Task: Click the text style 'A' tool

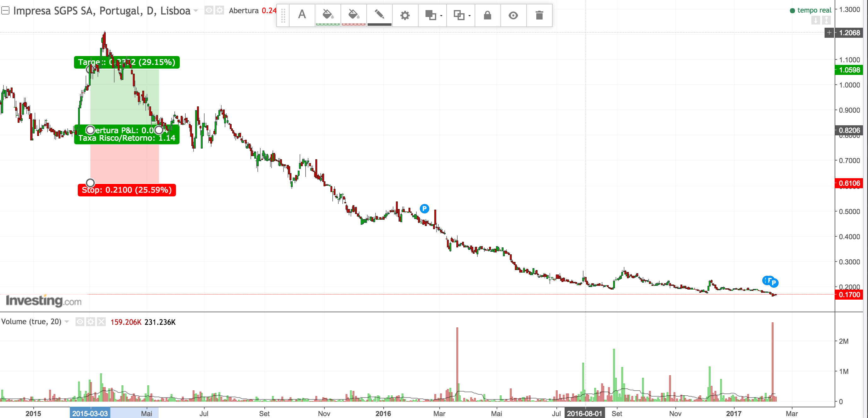Action: click(302, 15)
